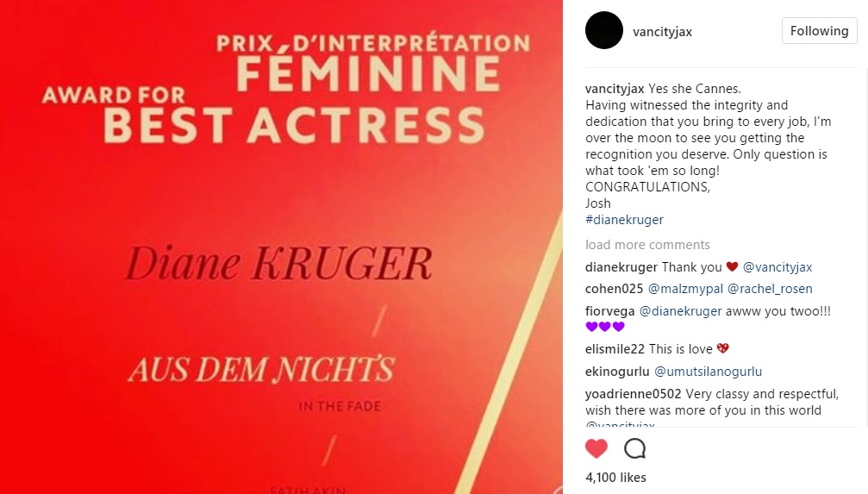Image resolution: width=868 pixels, height=494 pixels.
Task: Click the red heart like icon
Action: 596,448
